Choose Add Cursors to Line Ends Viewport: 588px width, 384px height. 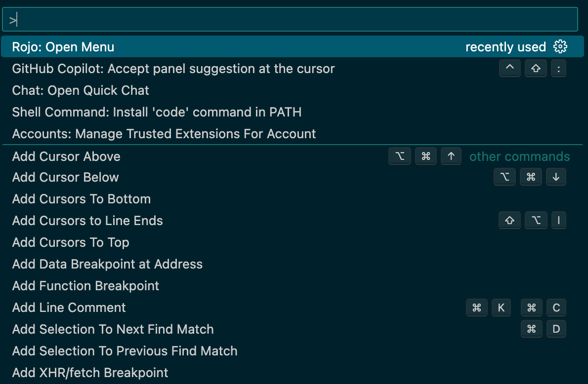tap(87, 221)
